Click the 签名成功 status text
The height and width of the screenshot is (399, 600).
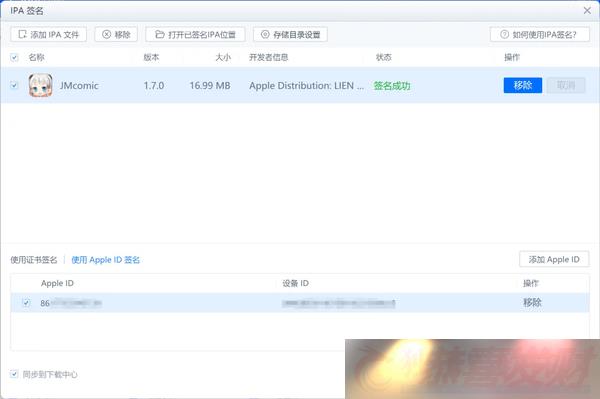pyautogui.click(x=392, y=86)
